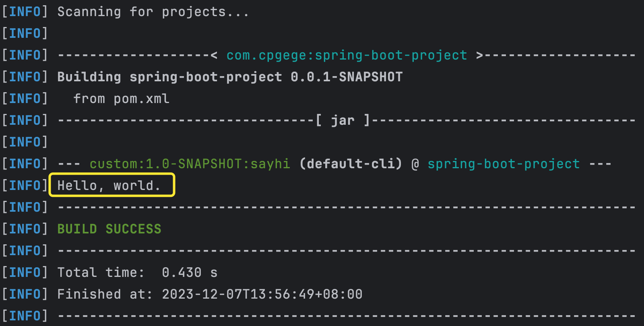Click the [INFO] tag beside Total time

pyautogui.click(x=25, y=272)
